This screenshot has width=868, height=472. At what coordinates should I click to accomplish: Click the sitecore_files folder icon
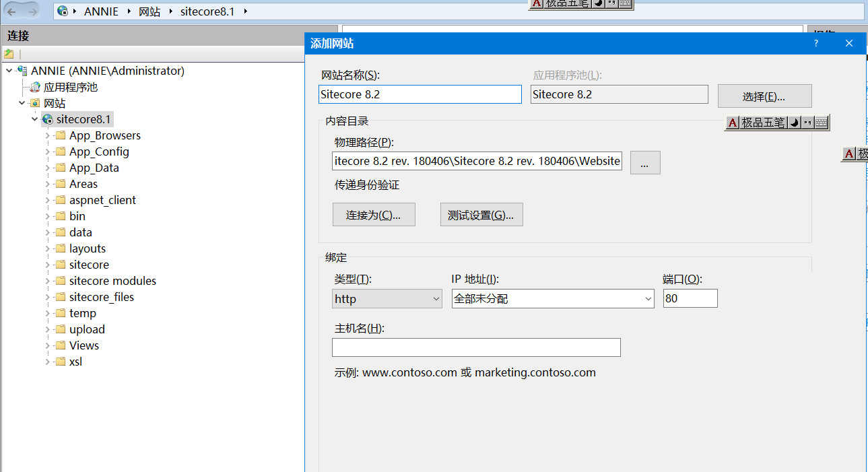coord(61,297)
